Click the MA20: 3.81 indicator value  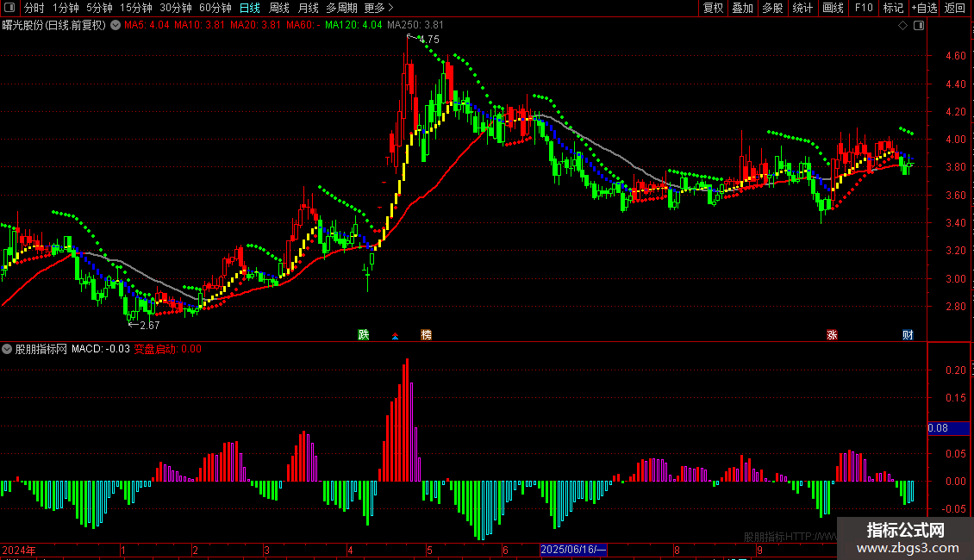click(x=255, y=26)
